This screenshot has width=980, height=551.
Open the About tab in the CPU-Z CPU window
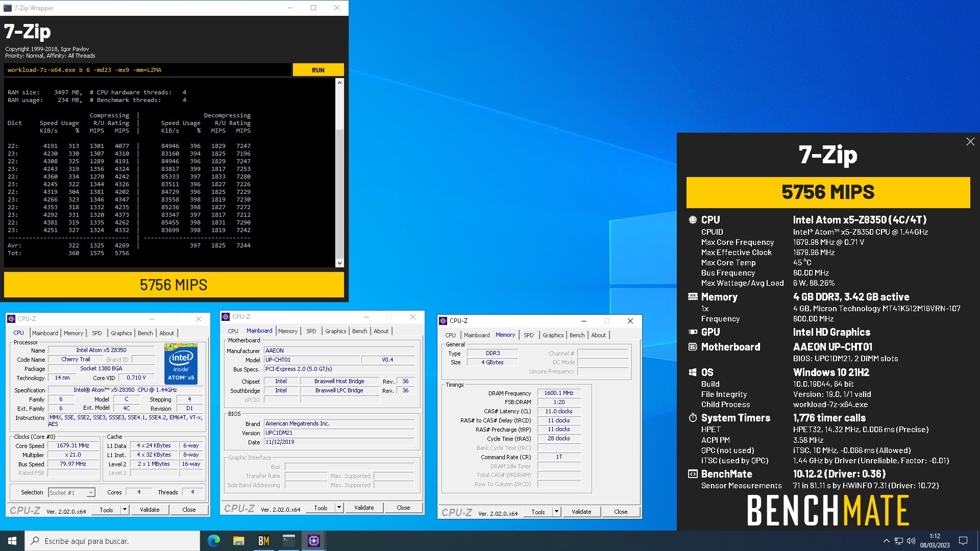(167, 333)
